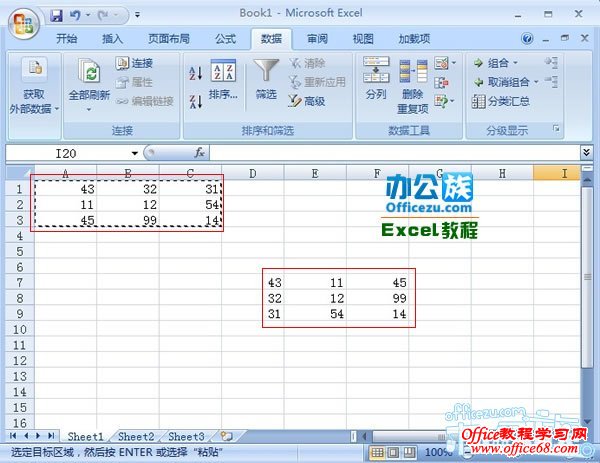
Task: Click the 组合 group button
Action: [491, 63]
